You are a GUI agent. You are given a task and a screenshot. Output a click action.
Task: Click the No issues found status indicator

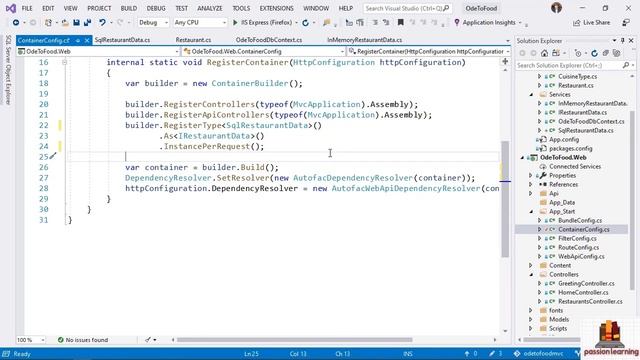point(83,340)
